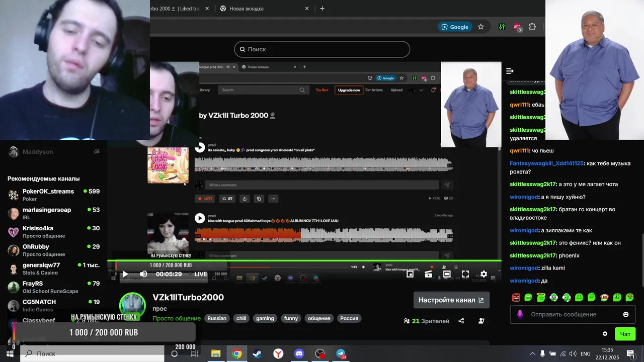
Task: Click the purple microphone icon in chat
Action: pos(520,314)
